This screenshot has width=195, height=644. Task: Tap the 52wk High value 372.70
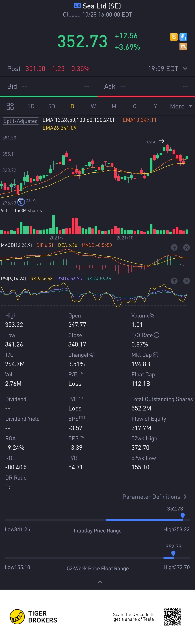click(x=140, y=447)
